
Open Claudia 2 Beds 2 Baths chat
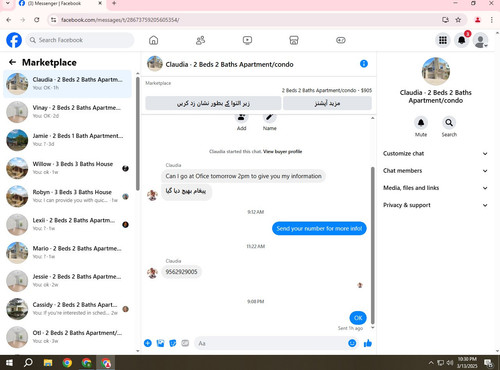point(67,84)
